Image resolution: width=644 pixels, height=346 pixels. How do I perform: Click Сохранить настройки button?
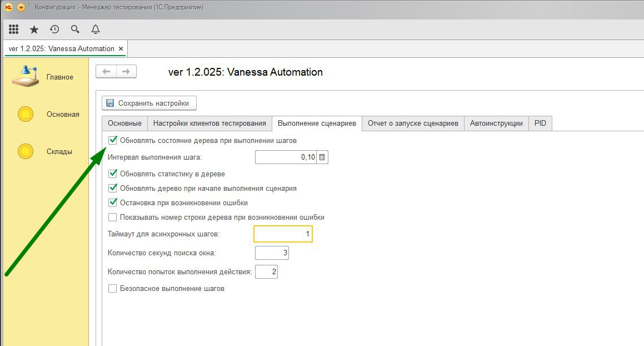[x=149, y=103]
